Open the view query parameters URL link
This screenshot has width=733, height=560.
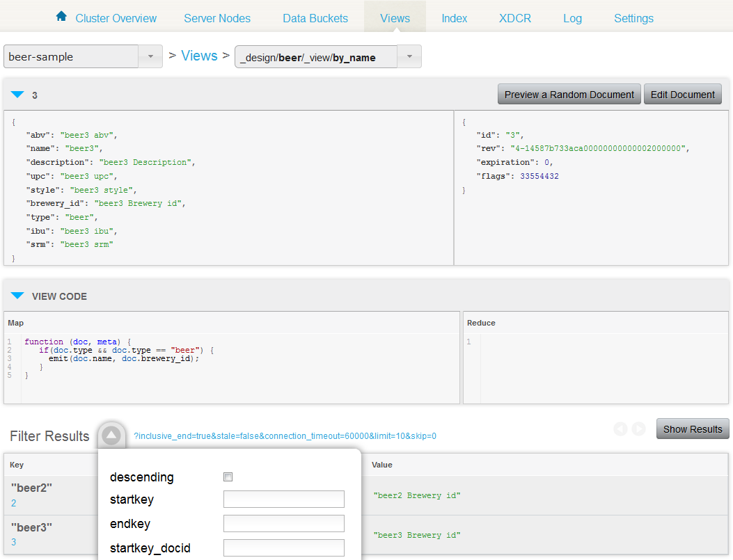(x=285, y=435)
